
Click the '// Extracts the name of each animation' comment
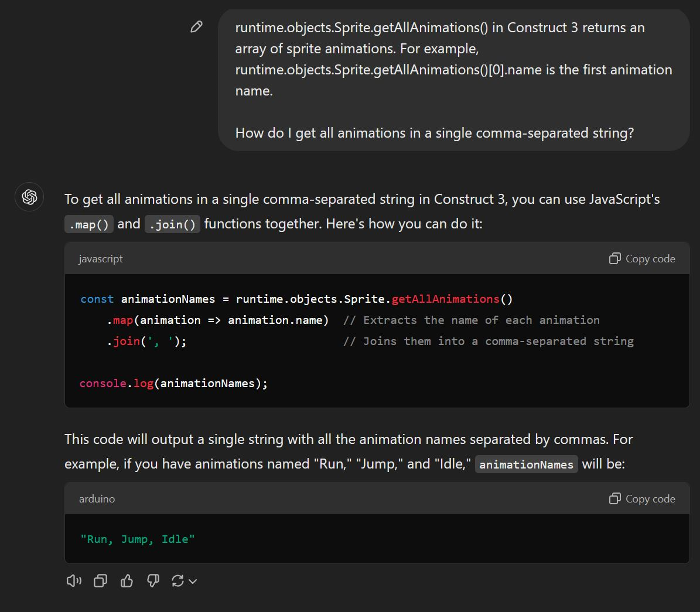[472, 320]
